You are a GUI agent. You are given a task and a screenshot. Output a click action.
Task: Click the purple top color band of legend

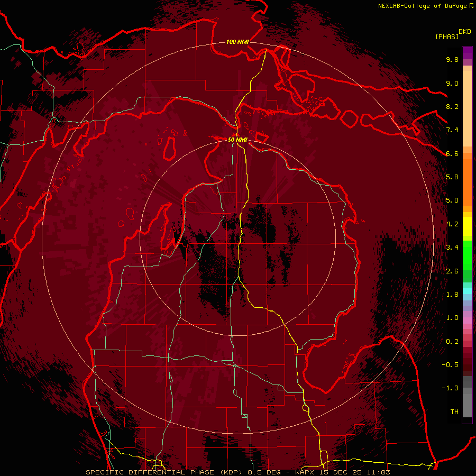pos(467,53)
